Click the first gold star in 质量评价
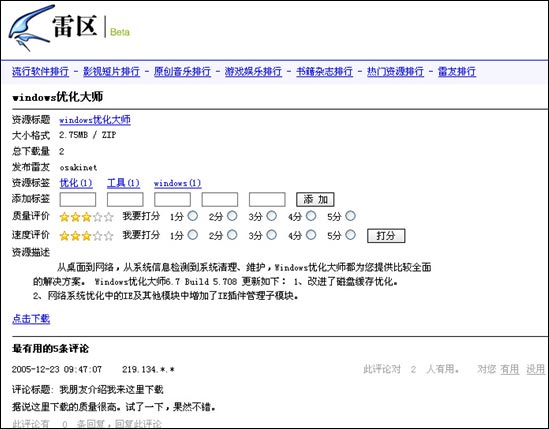Image resolution: width=549 pixels, height=429 pixels. coord(64,217)
